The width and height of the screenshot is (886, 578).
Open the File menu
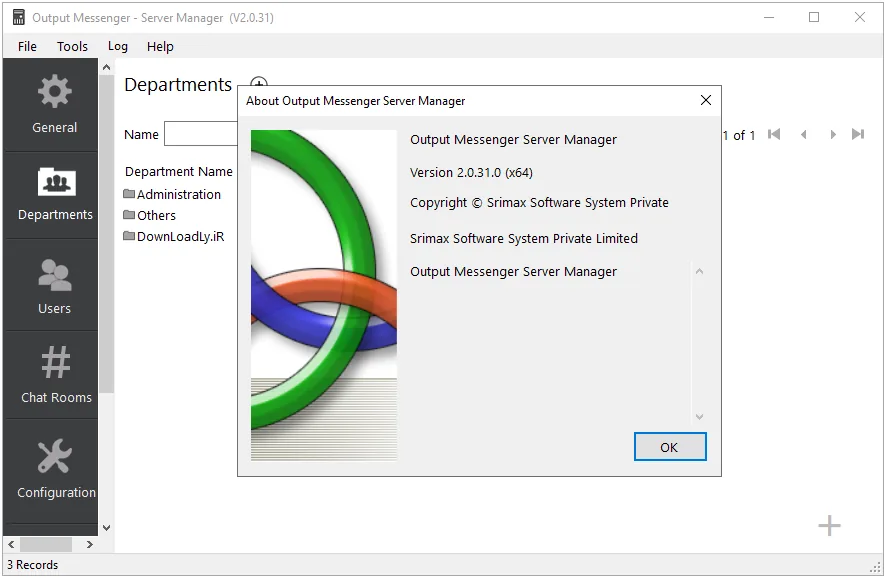27,46
